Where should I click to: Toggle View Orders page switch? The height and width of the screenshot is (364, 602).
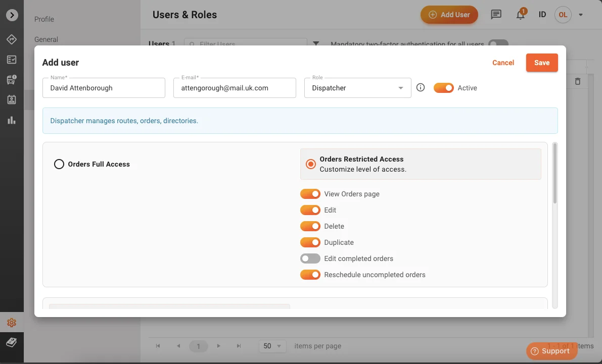(310, 194)
